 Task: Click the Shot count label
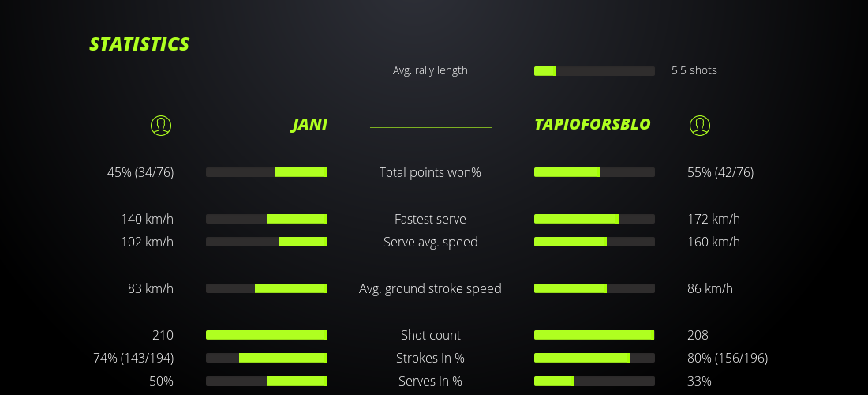(x=430, y=335)
